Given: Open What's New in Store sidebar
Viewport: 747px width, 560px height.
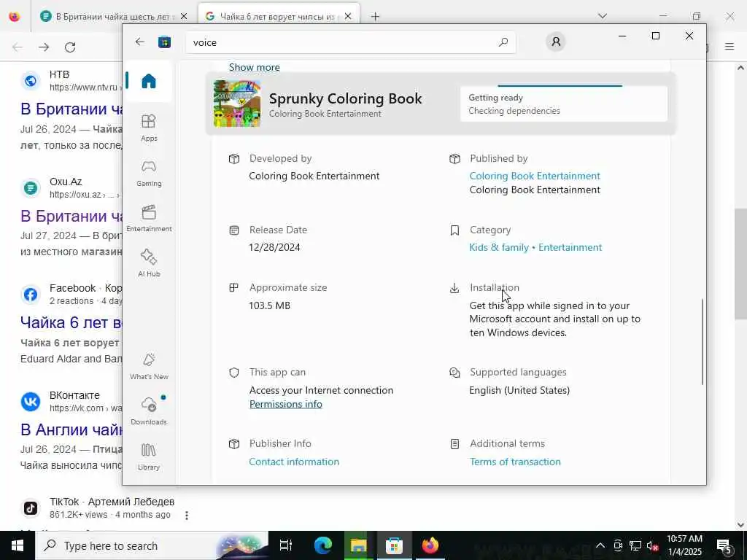Looking at the screenshot, I should [149, 366].
